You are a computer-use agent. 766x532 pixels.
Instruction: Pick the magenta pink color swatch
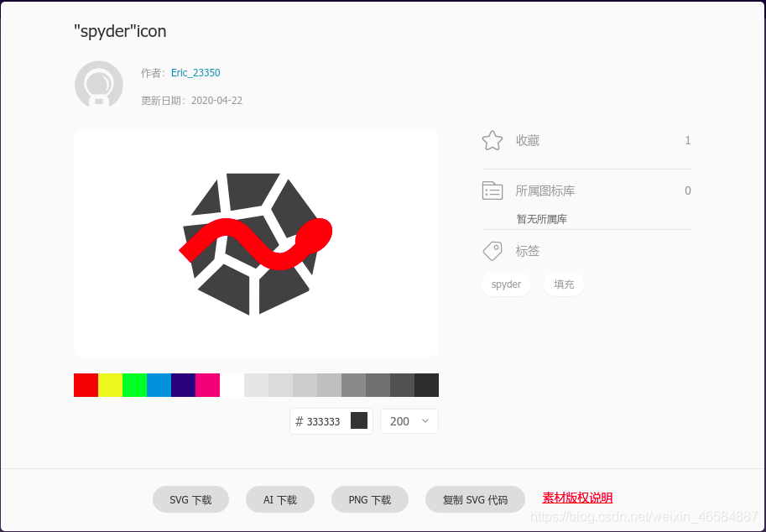207,385
